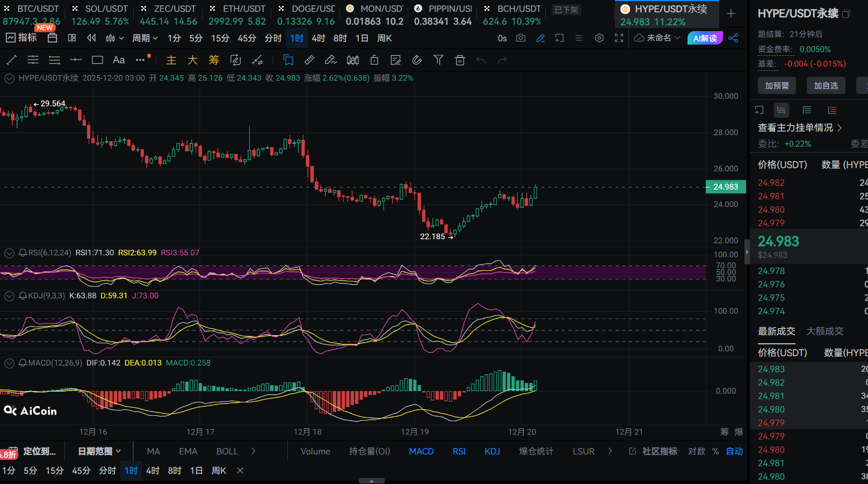Image resolution: width=868 pixels, height=484 pixels.
Task: Toggle the RSI indicator in the bottom bar
Action: [459, 451]
